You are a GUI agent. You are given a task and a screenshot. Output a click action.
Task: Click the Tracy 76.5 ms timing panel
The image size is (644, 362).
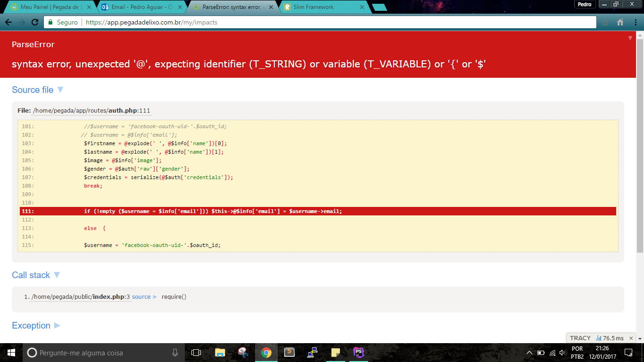click(610, 338)
